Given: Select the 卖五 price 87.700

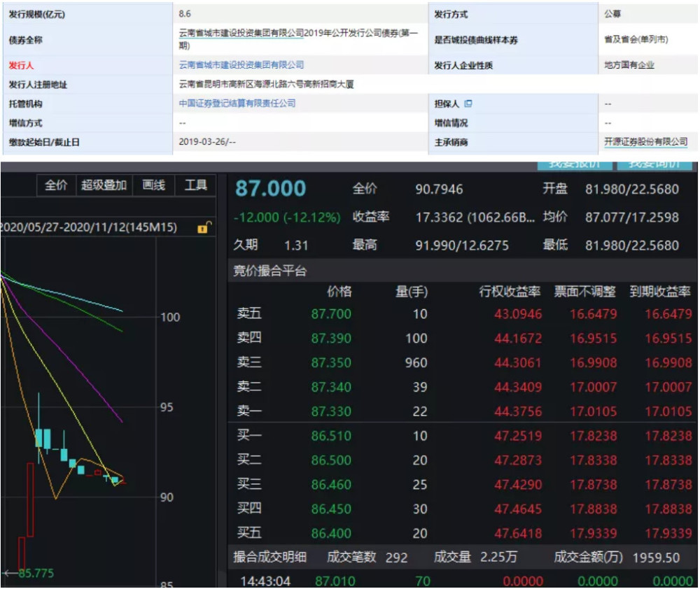Looking at the screenshot, I should (331, 314).
